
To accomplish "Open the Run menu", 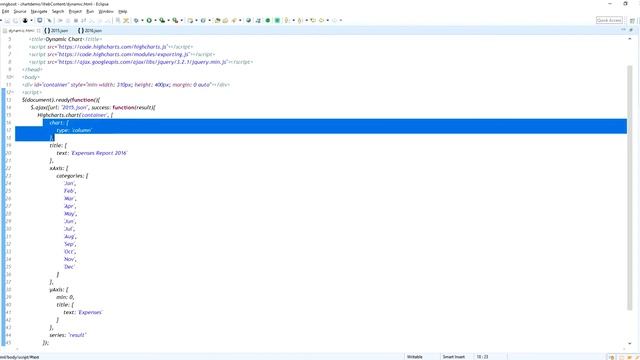I will [x=90, y=11].
